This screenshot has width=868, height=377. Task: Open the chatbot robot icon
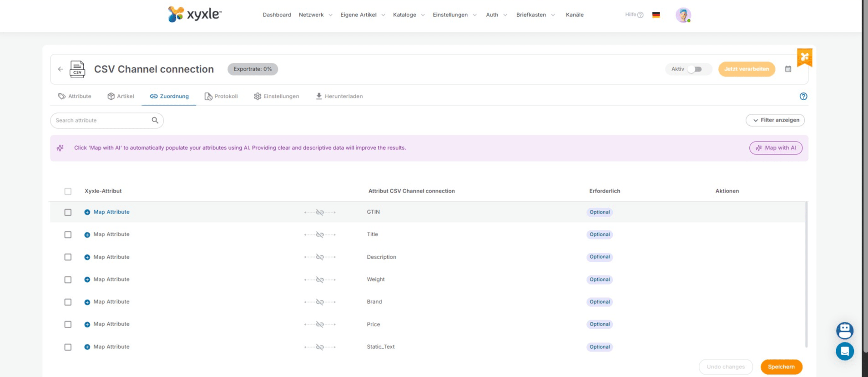(845, 331)
